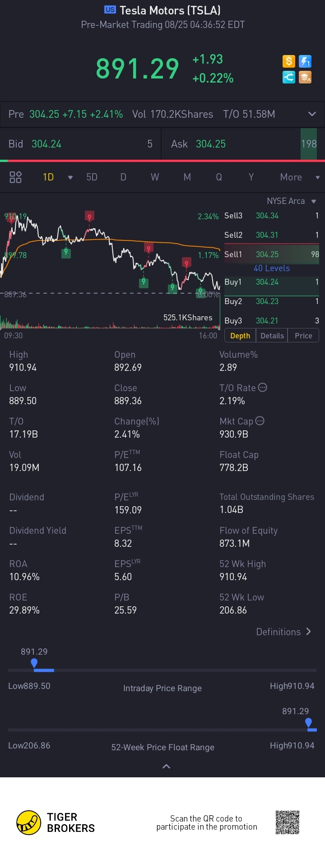
Task: Tap the Mkt Cap info icon
Action: [x=260, y=421]
